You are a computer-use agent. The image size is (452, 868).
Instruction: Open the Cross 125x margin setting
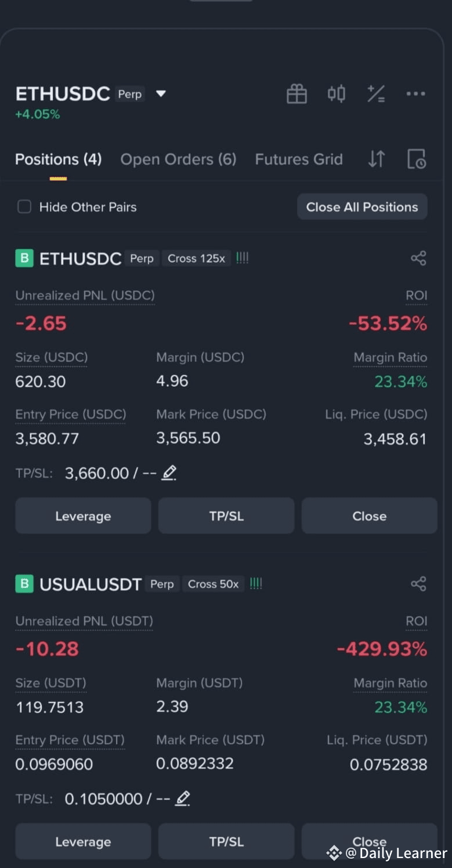pyautogui.click(x=196, y=259)
